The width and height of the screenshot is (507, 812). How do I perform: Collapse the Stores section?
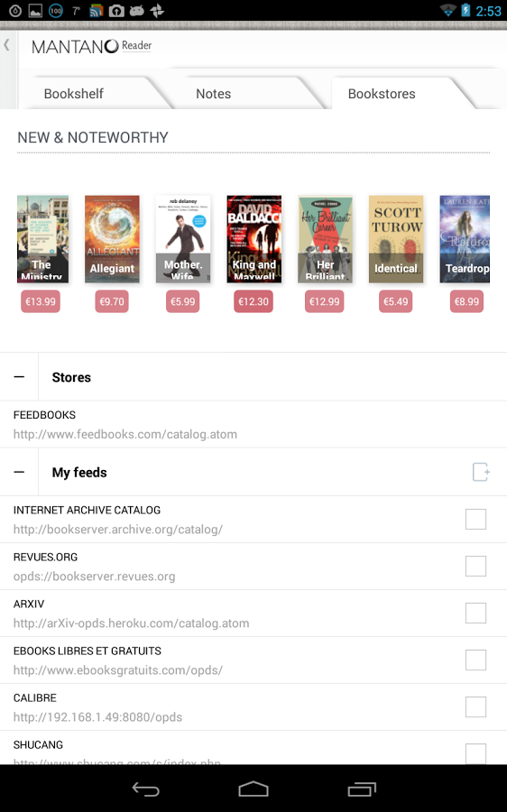tap(19, 377)
